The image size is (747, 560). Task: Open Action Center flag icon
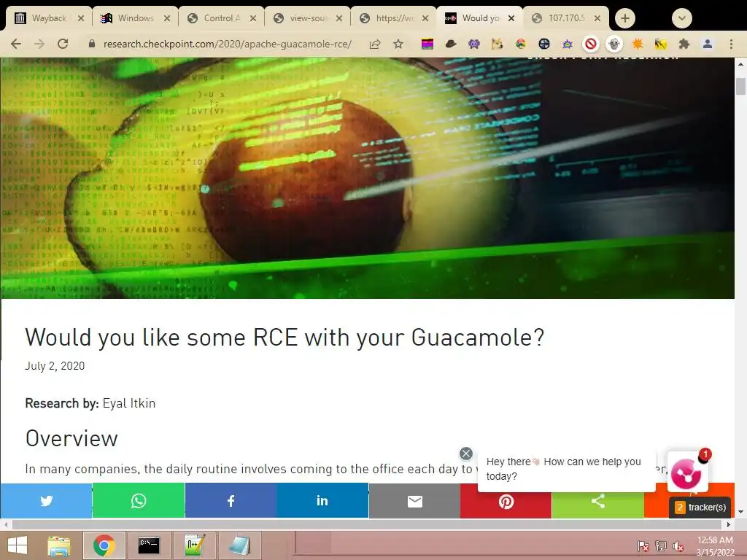[643, 545]
